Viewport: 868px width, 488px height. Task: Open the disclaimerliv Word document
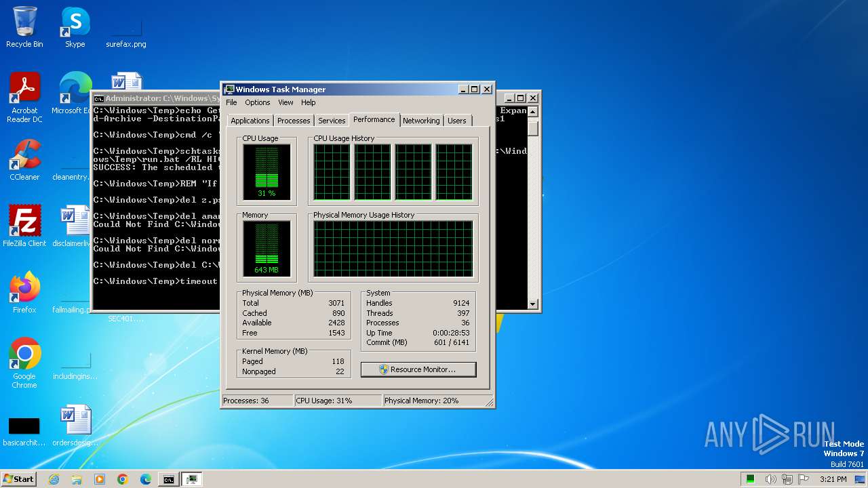(x=73, y=226)
